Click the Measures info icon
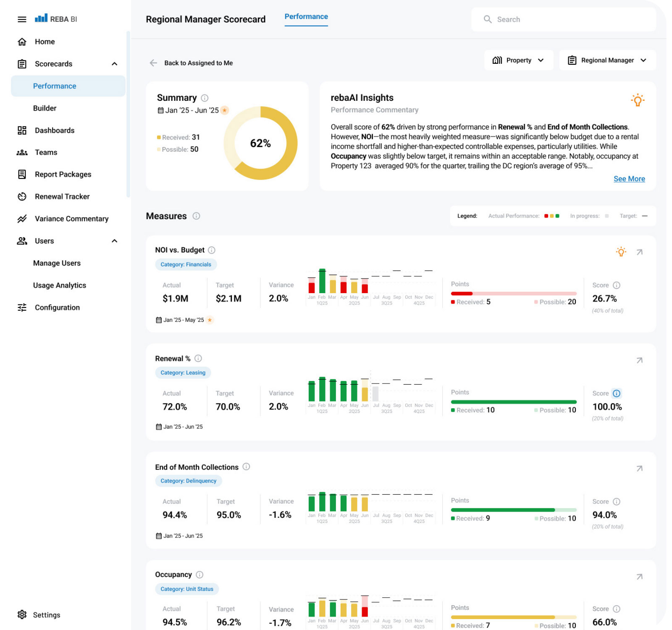The width and height of the screenshot is (672, 630). 196,216
